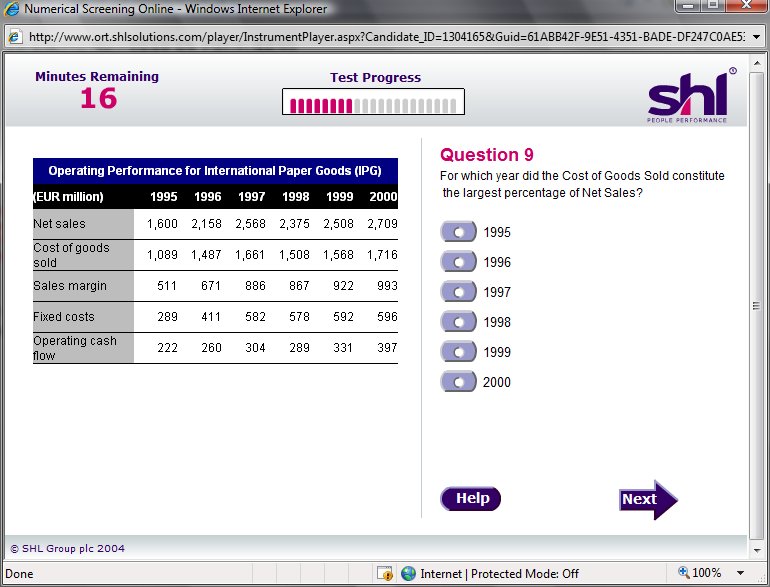Click the operating cash flow value 397
Viewport: 770px width, 587px height.
tap(387, 348)
